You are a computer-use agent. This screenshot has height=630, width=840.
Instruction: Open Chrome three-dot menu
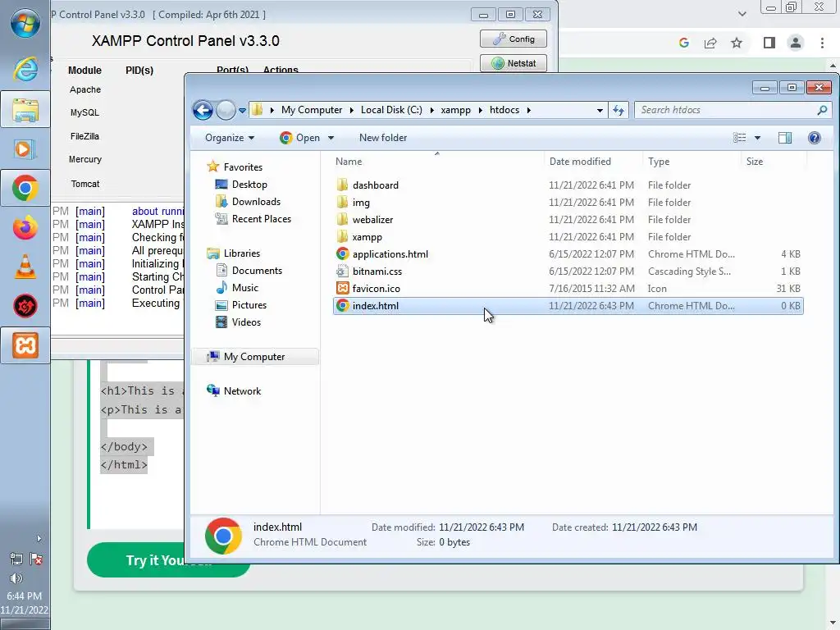pyautogui.click(x=822, y=43)
